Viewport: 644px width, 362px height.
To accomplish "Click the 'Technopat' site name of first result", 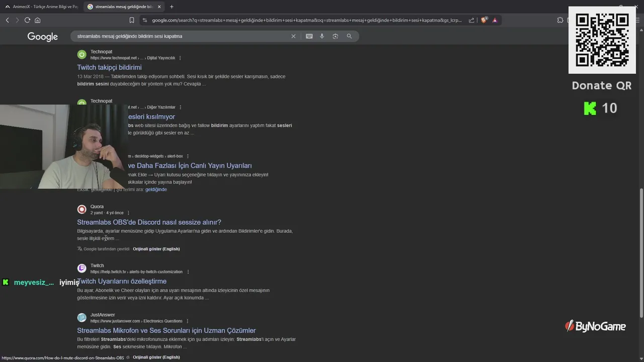I will pyautogui.click(x=101, y=52).
